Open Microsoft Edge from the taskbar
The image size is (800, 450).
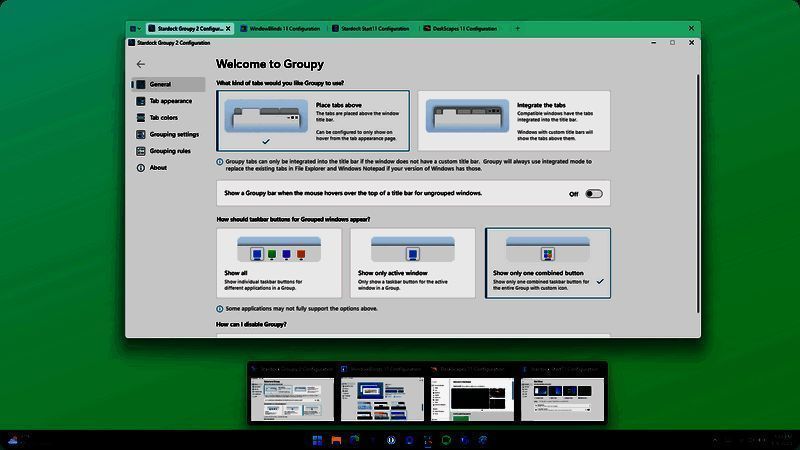point(355,440)
